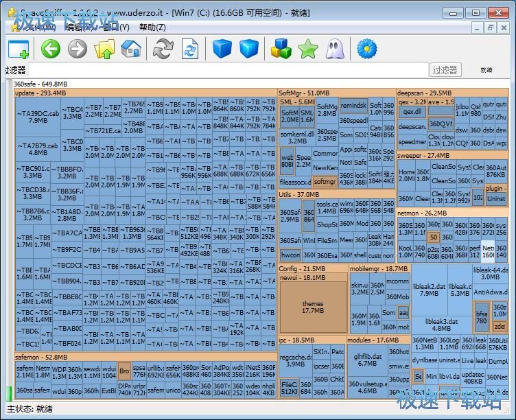Open the 窗口(Y) menu
Image resolution: width=516 pixels, height=420 pixels.
point(116,27)
